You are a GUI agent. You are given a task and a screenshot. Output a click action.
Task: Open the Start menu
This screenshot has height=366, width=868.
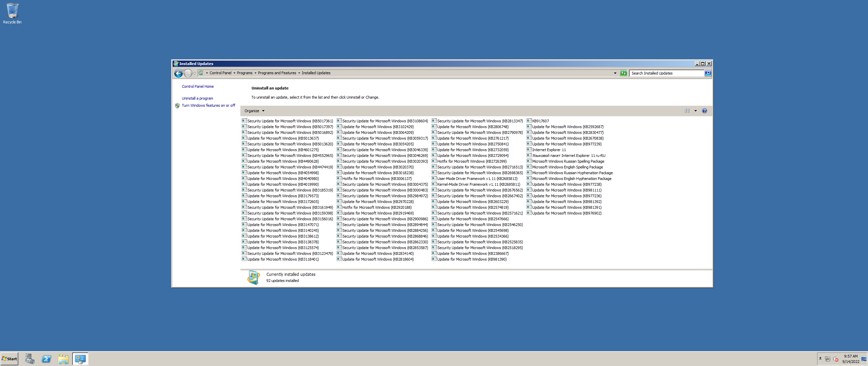[9, 359]
